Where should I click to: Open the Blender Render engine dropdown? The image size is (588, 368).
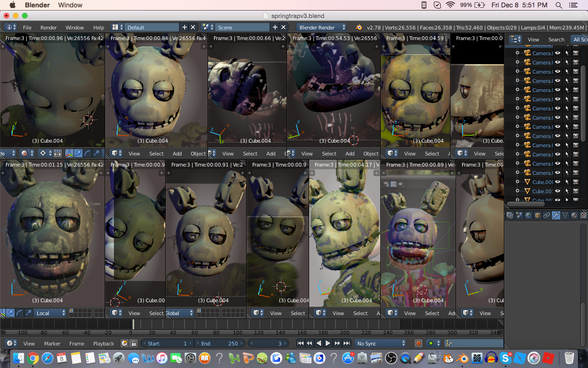pos(322,27)
